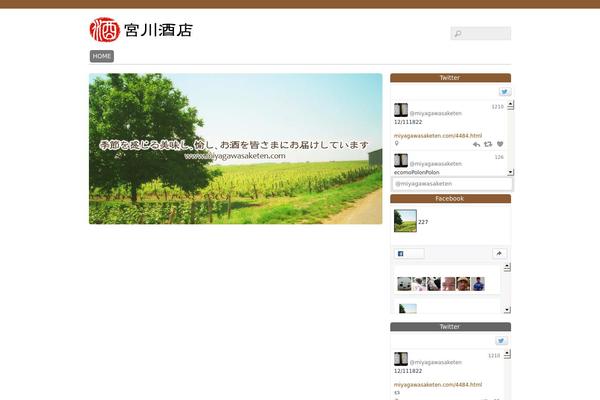Viewport: 600px width, 400px height.
Task: Open sixth Facebook fan in blue photo
Action: [x=478, y=284]
